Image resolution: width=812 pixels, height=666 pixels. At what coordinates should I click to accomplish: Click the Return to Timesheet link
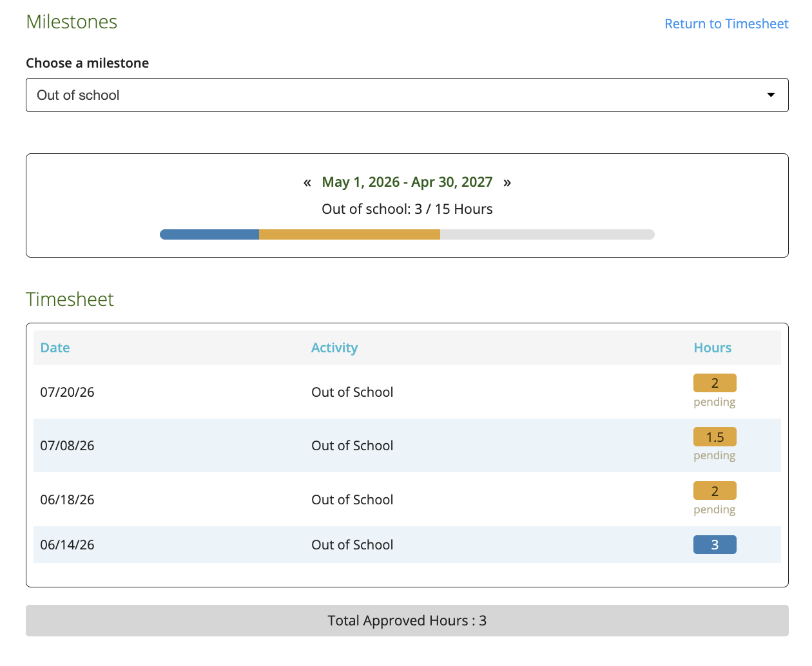coord(726,24)
